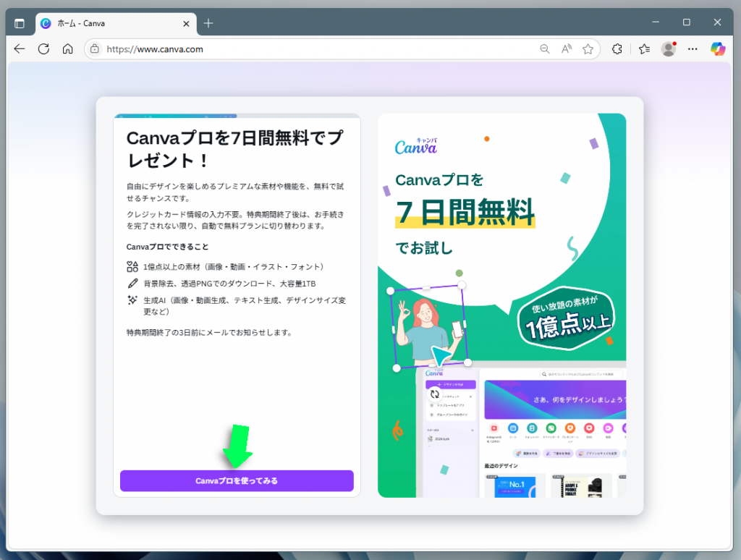Image resolution: width=741 pixels, height=560 pixels.
Task: Click the Back navigation arrow
Action: (x=19, y=48)
